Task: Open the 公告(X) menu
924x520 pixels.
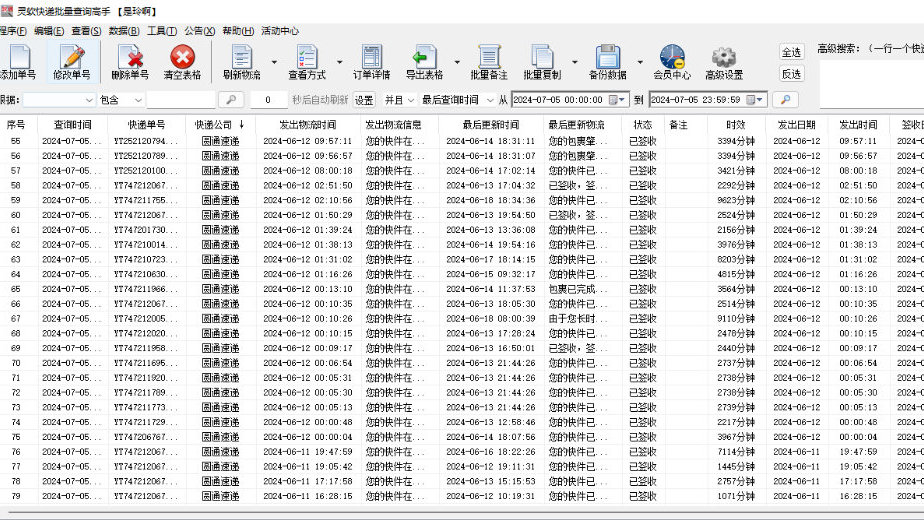Action: 199,31
